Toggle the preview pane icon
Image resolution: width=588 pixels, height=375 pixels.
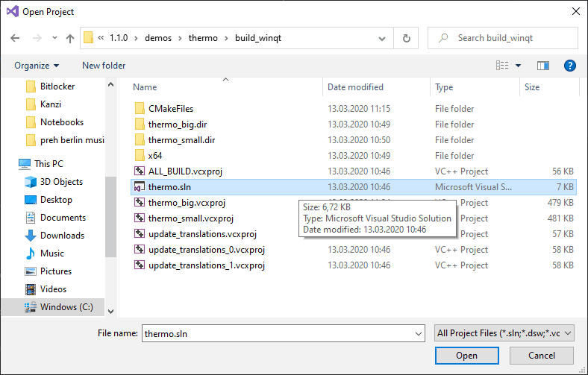[x=543, y=66]
